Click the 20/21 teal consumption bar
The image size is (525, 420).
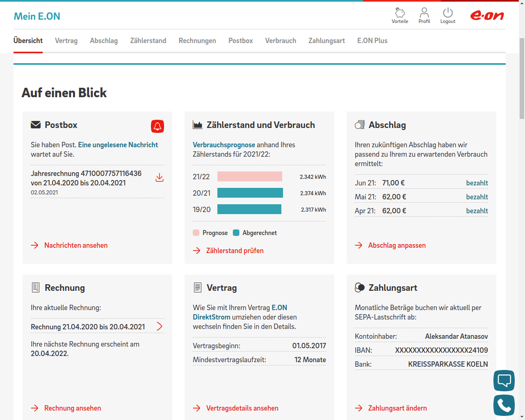point(250,193)
